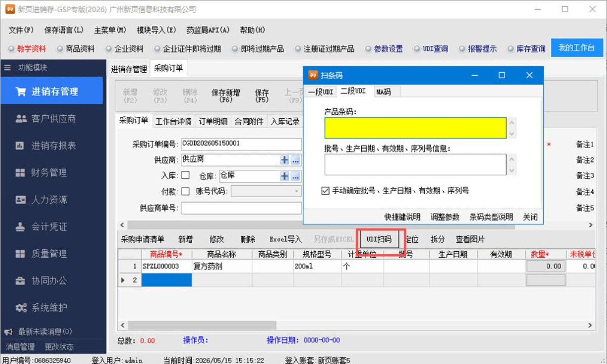This screenshot has height=364, width=607.
Task: Click 保存 (F5) toolbar button
Action: click(262, 96)
